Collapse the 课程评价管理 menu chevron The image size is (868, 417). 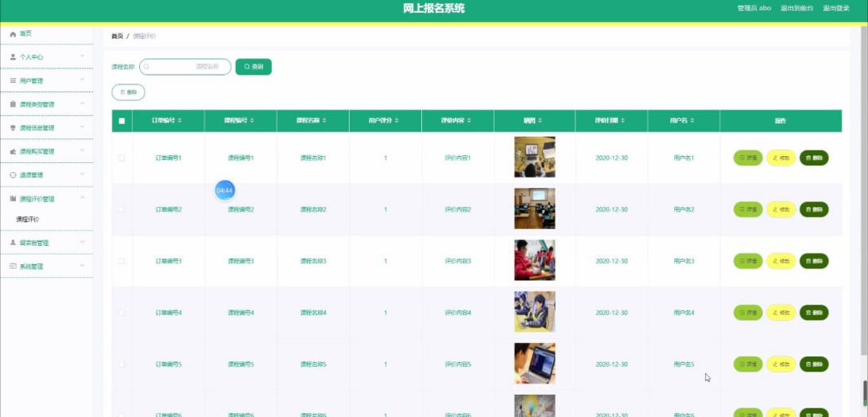[x=83, y=198]
